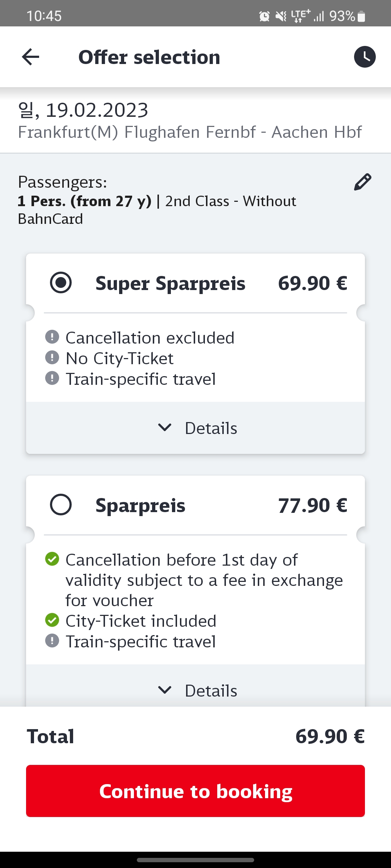Tap the City-Ticket included green checkmark
Image resolution: width=391 pixels, height=868 pixels.
[52, 620]
